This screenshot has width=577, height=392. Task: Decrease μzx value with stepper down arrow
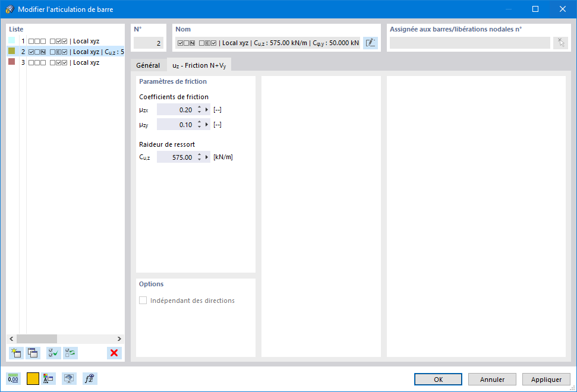point(199,112)
